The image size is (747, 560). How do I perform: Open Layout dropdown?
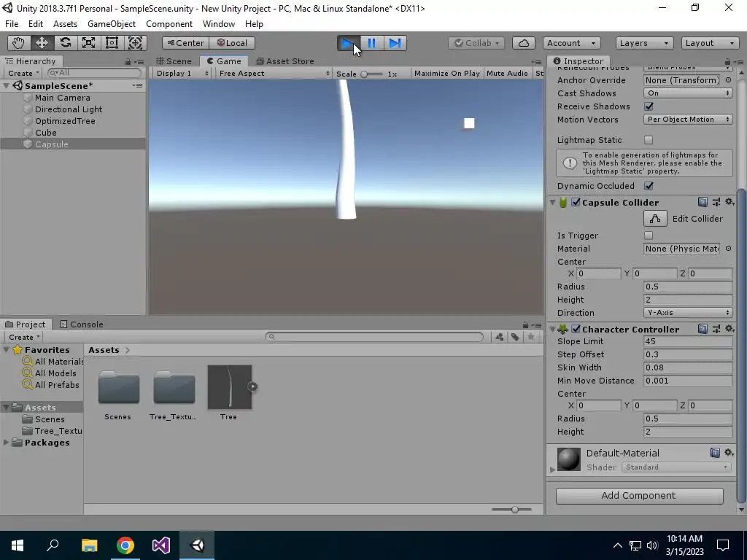711,43
